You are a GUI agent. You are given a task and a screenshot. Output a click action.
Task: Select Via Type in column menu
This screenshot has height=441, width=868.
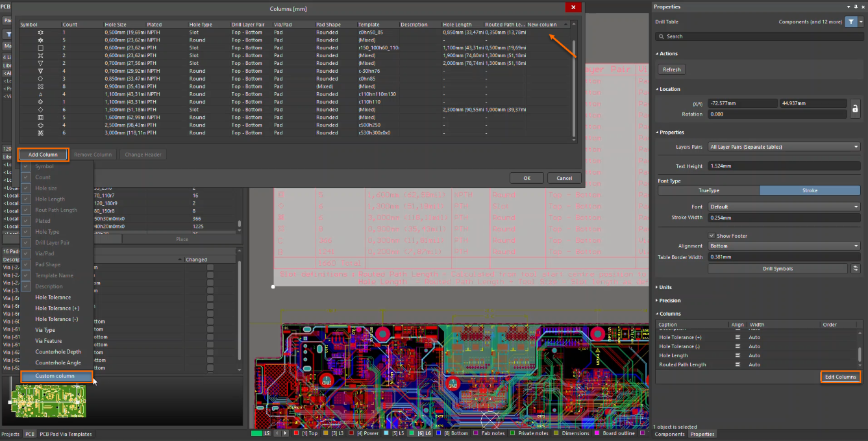[45, 330]
